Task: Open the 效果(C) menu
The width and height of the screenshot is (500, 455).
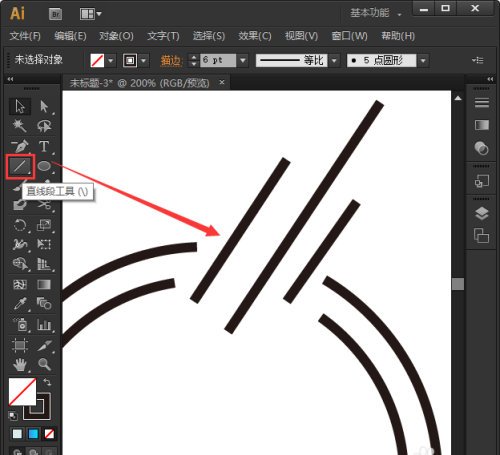Action: point(255,36)
